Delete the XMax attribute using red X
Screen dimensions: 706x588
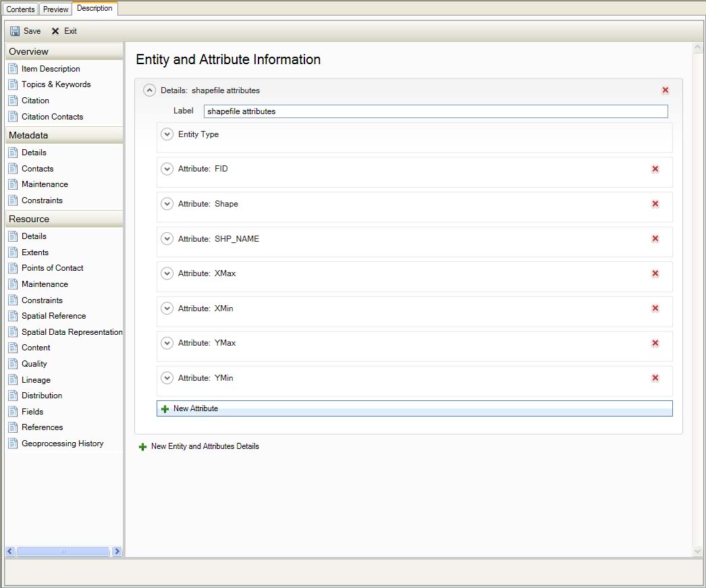(x=655, y=273)
